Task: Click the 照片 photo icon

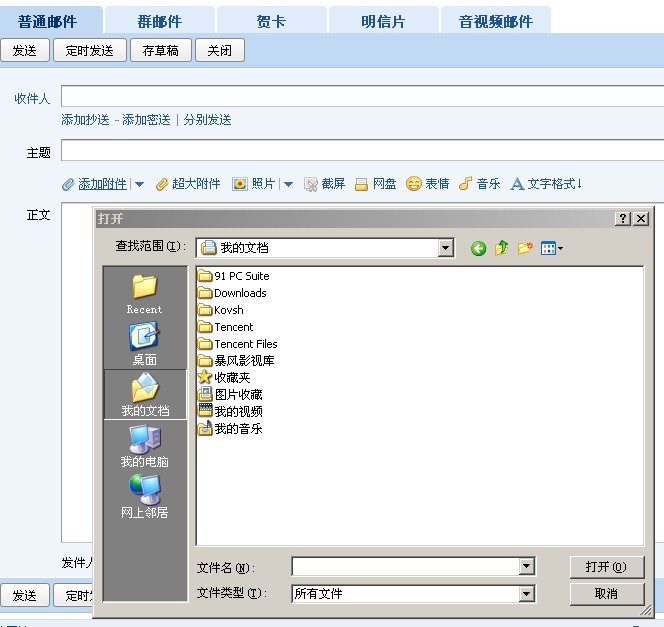Action: 240,184
